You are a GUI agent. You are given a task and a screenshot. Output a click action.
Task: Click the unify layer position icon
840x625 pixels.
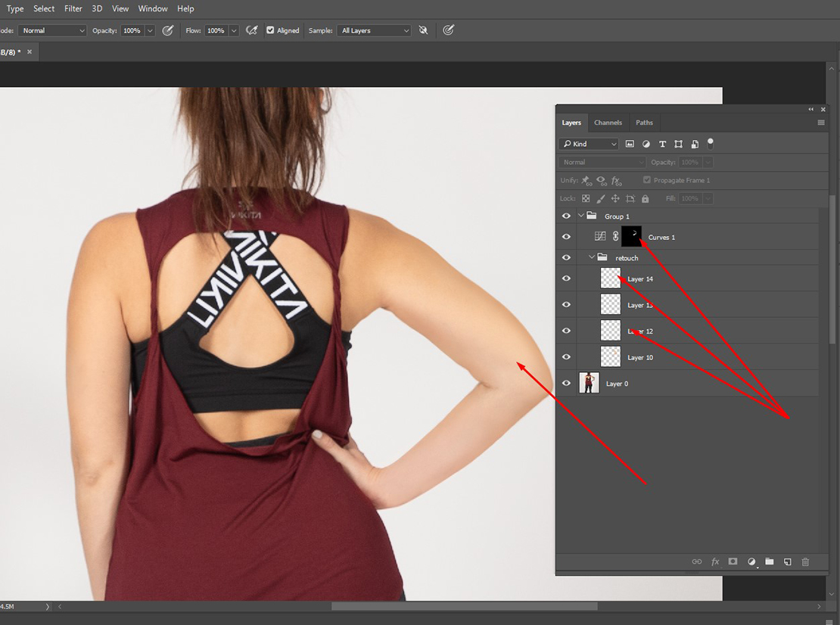(586, 181)
